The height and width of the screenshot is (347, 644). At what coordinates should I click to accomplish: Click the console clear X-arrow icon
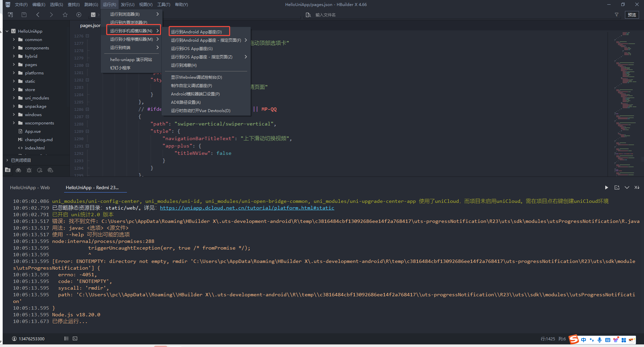pos(637,188)
